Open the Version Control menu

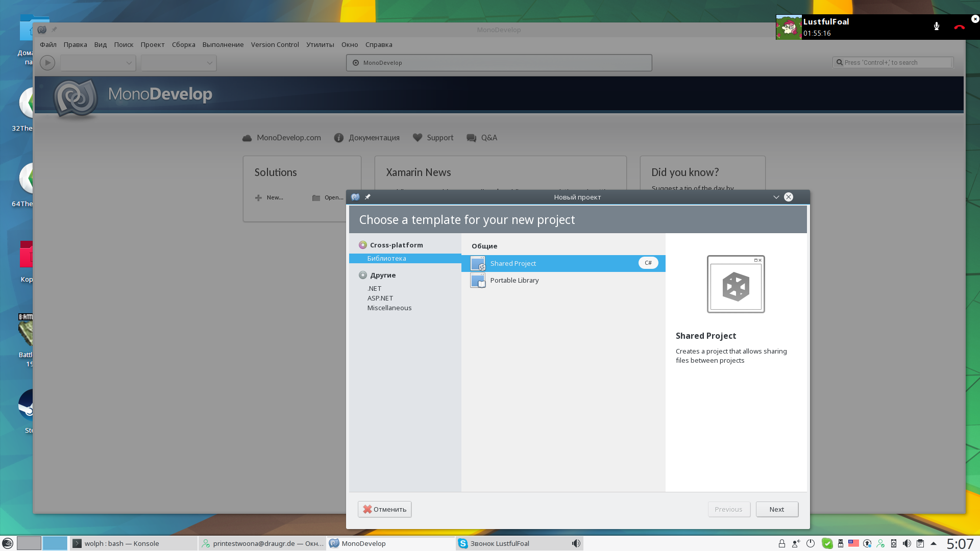pos(275,44)
